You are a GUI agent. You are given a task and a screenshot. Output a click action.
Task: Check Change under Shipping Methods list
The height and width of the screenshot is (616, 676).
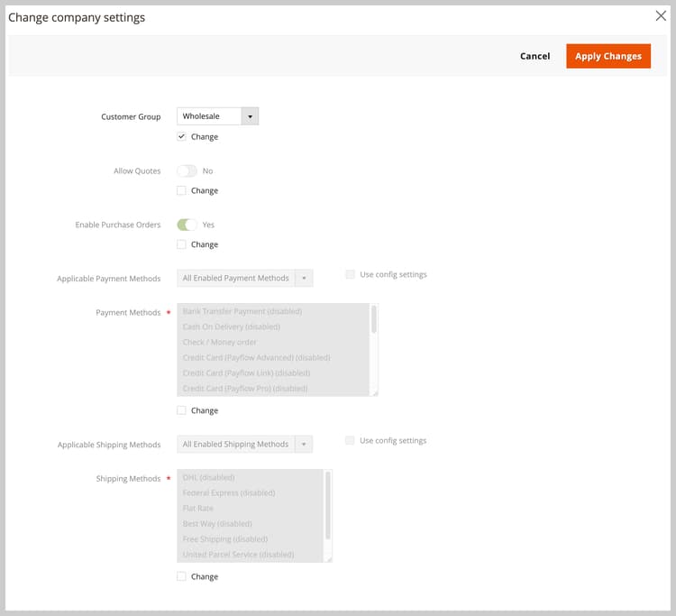click(181, 576)
